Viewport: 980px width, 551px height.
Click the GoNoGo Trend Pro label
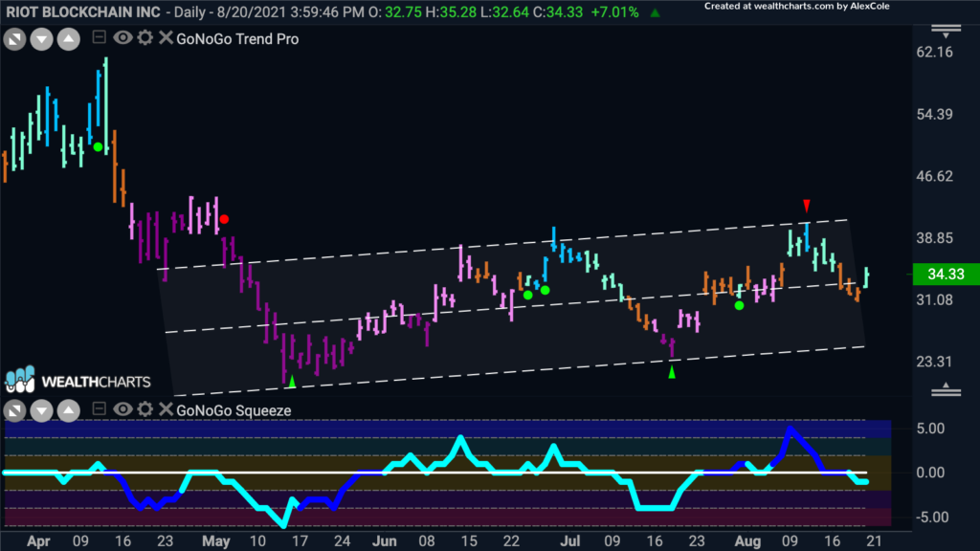tap(237, 38)
